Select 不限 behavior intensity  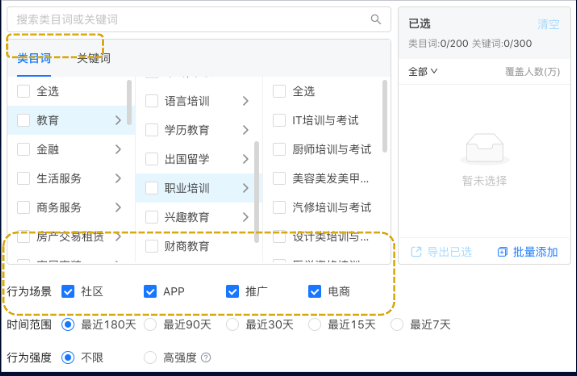tap(68, 357)
